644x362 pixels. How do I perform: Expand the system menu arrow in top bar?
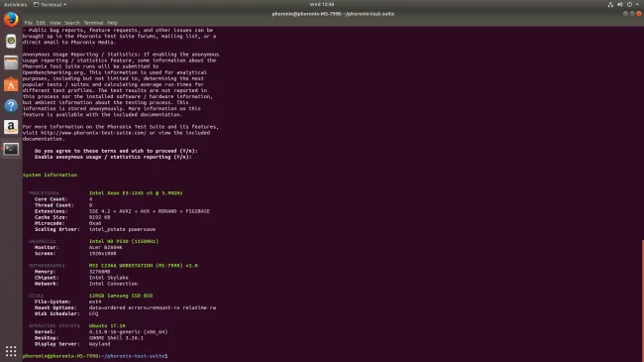point(637,5)
